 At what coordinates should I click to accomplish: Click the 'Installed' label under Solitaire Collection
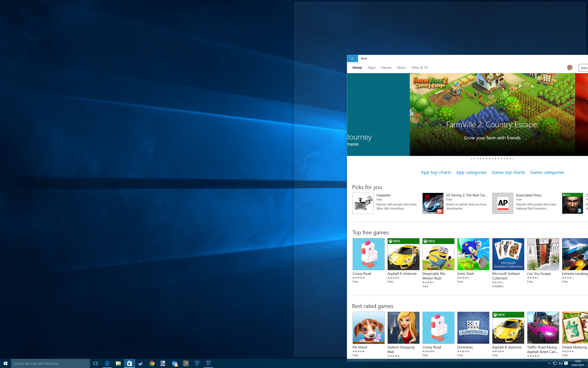[498, 286]
